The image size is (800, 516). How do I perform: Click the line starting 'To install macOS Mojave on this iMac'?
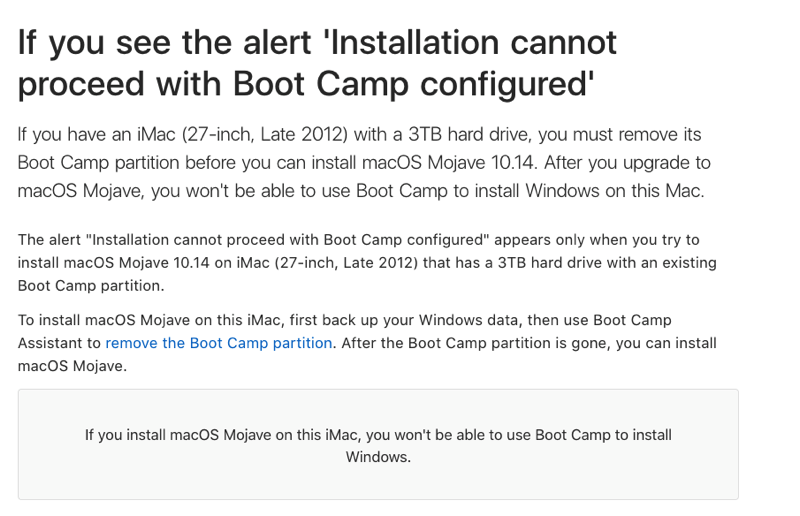(x=345, y=320)
